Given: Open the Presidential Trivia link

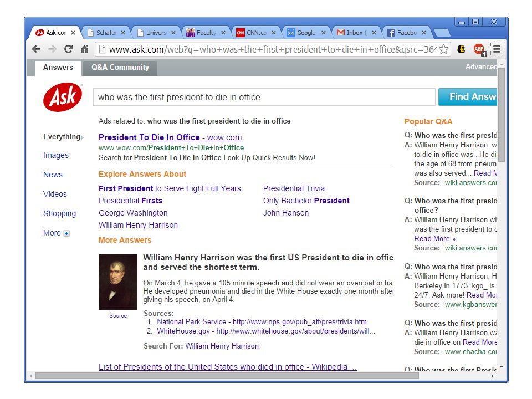Looking at the screenshot, I should [294, 188].
